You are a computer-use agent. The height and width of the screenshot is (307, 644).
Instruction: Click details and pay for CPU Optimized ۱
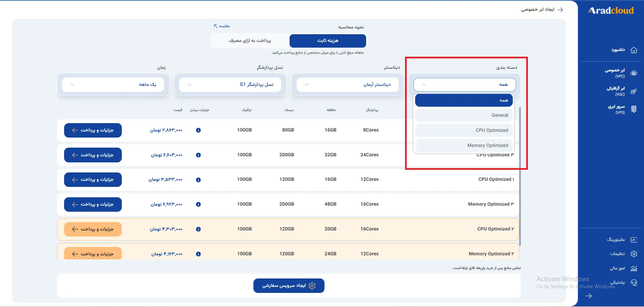(x=93, y=180)
